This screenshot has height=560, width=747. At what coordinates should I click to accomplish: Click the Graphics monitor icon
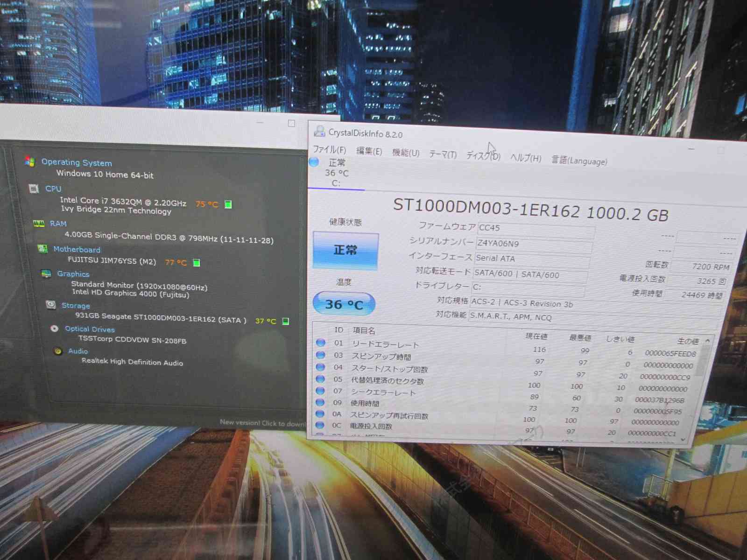(46, 273)
